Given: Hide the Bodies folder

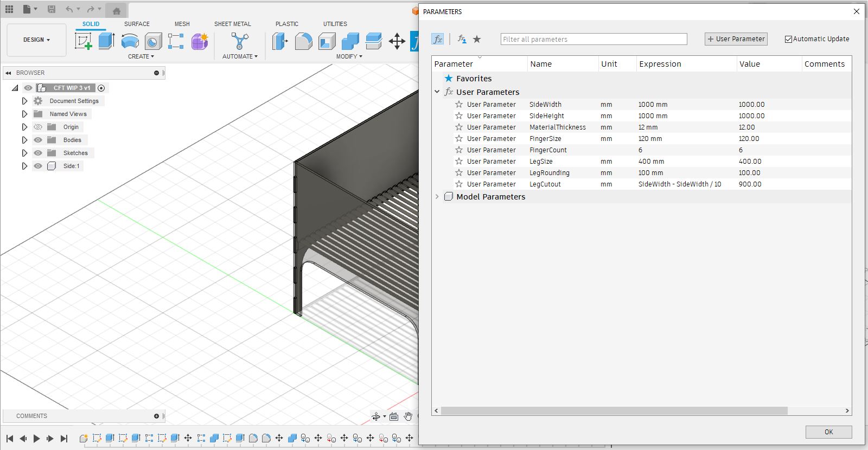Looking at the screenshot, I should (x=38, y=140).
